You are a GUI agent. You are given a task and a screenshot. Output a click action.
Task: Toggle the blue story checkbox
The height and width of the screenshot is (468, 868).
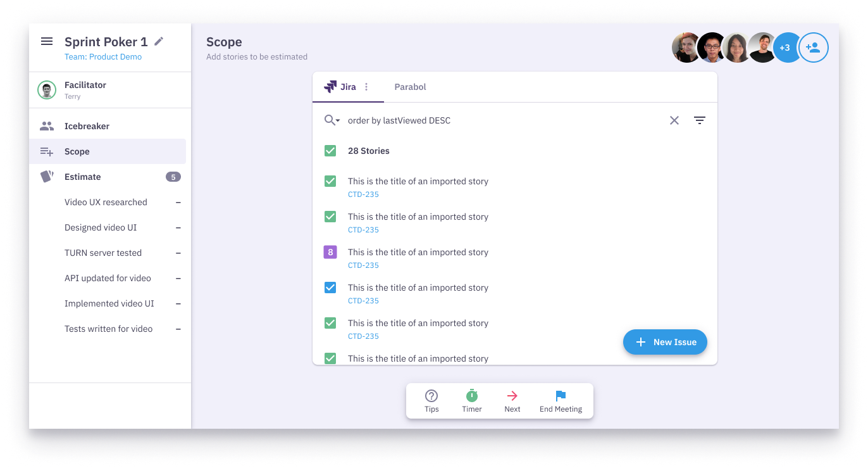click(330, 288)
